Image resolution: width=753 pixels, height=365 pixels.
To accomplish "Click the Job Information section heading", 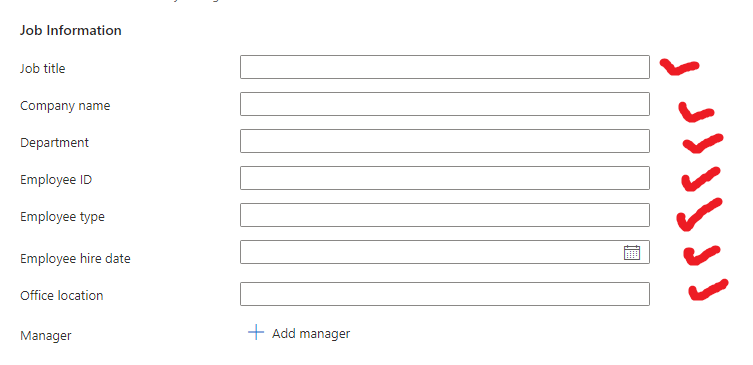I will point(71,30).
